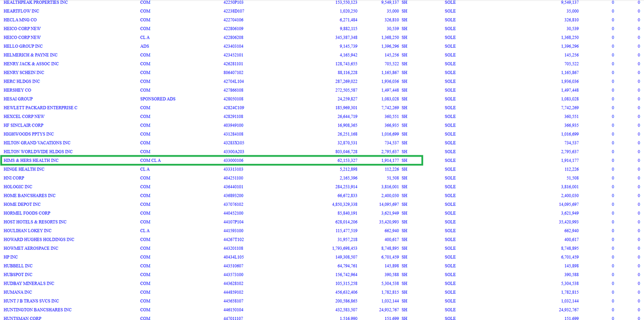The width and height of the screenshot is (644, 320).
Task: Select HOST HOTELS & RESORTS INC
Action: (x=35, y=222)
